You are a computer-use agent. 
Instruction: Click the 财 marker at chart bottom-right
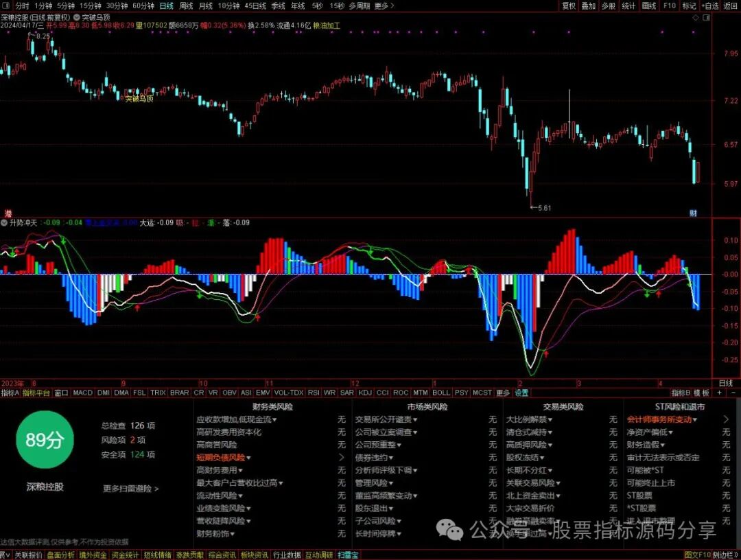coord(693,213)
